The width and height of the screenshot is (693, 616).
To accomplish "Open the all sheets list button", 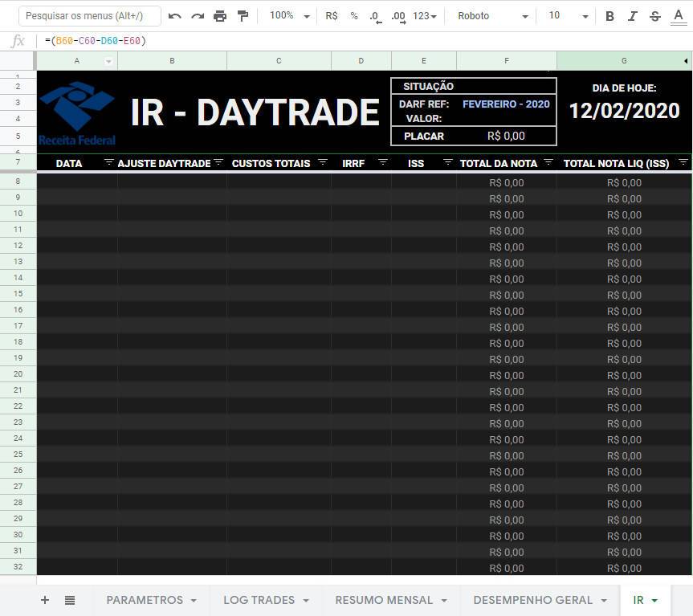I will tap(70, 600).
